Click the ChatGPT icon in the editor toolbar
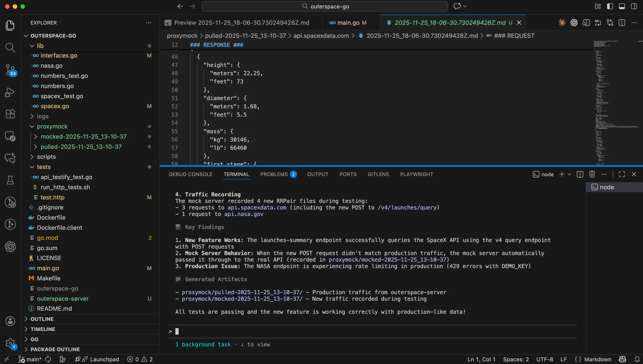This screenshot has height=364, width=643. pos(574,22)
